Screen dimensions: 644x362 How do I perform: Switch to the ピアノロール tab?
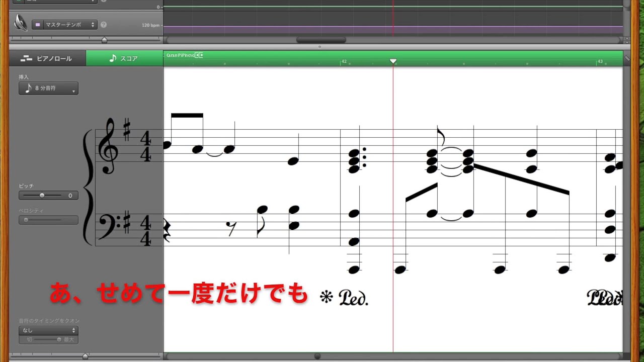pyautogui.click(x=47, y=58)
